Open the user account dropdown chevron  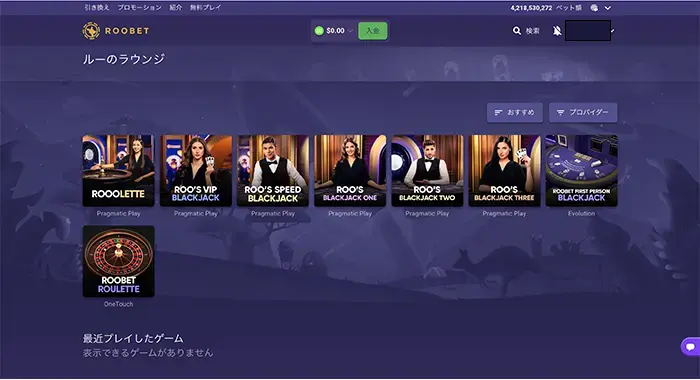612,31
